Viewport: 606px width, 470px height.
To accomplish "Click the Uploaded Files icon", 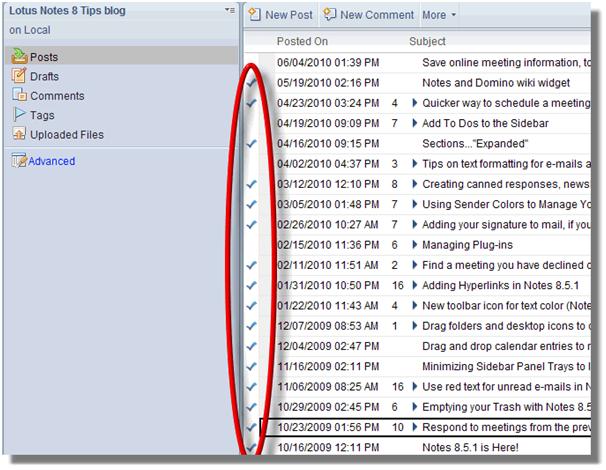I will 19,134.
